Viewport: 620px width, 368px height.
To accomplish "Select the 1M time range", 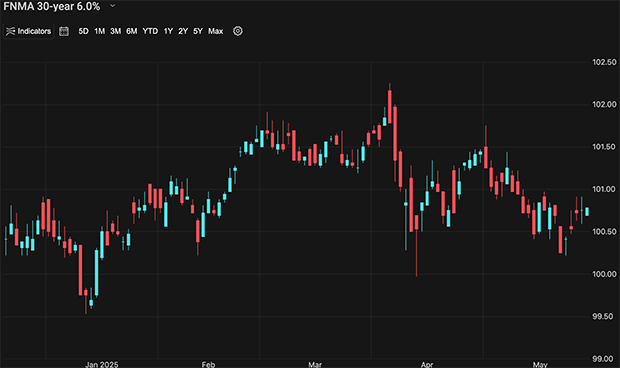I will tap(100, 31).
